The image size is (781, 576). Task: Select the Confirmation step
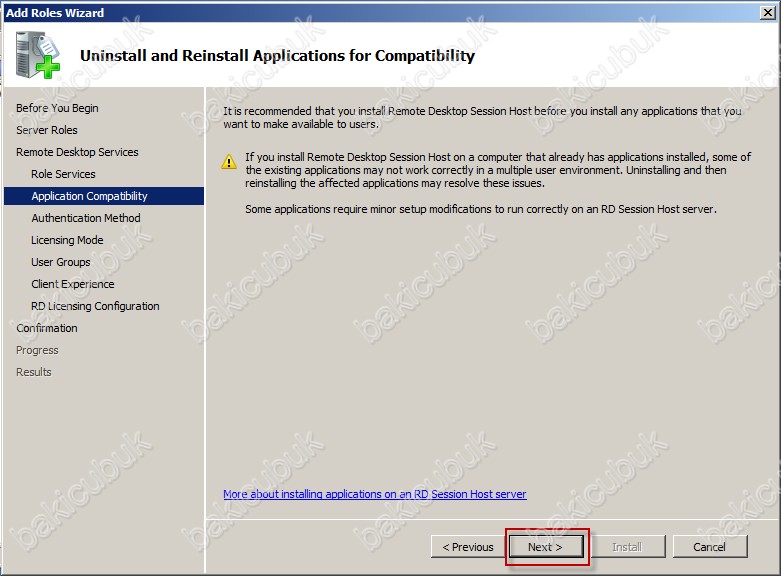[47, 328]
